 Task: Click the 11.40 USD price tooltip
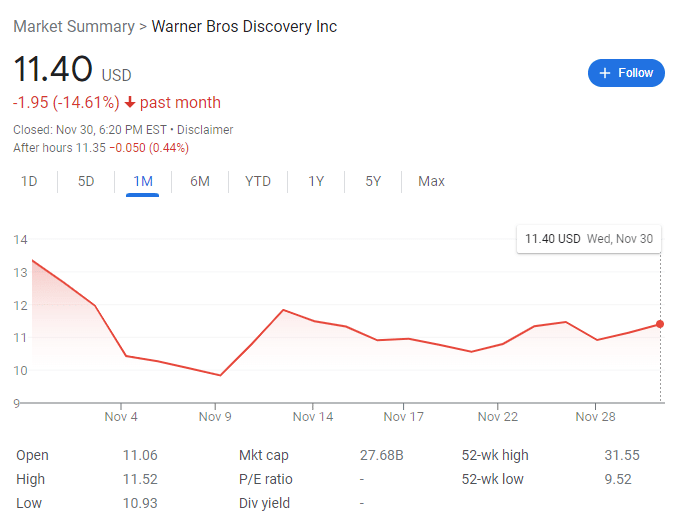[x=589, y=239]
